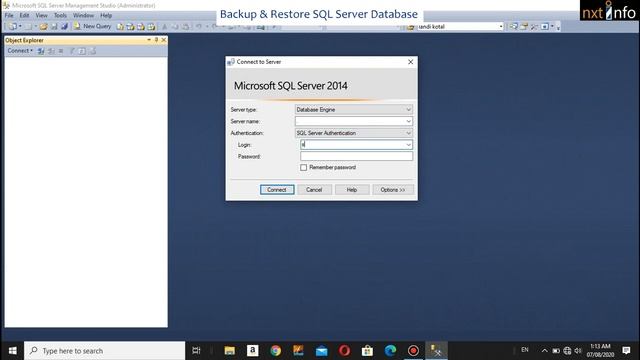Open the Window menu
640x360 pixels.
pyautogui.click(x=83, y=16)
